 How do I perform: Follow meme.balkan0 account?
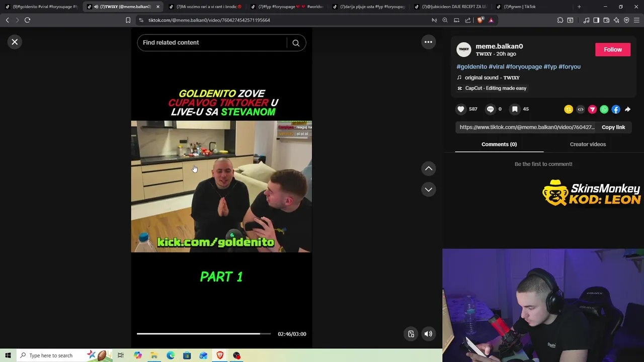[x=613, y=49]
